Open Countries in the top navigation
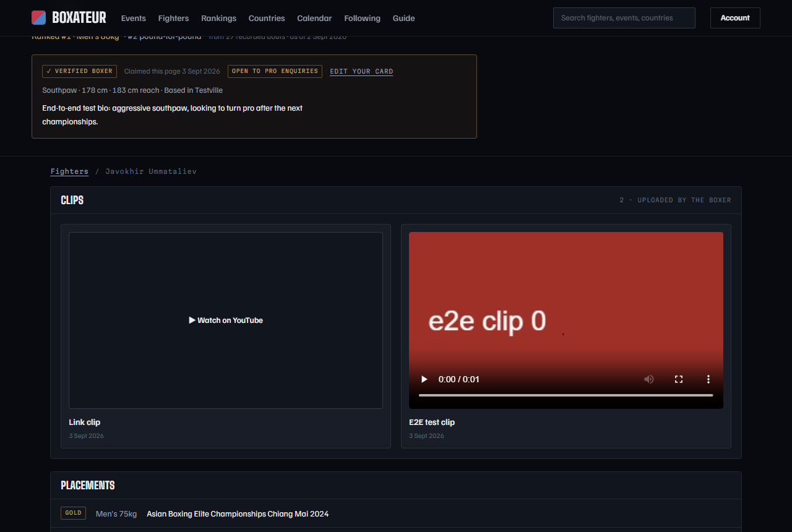The width and height of the screenshot is (792, 532). tap(267, 18)
